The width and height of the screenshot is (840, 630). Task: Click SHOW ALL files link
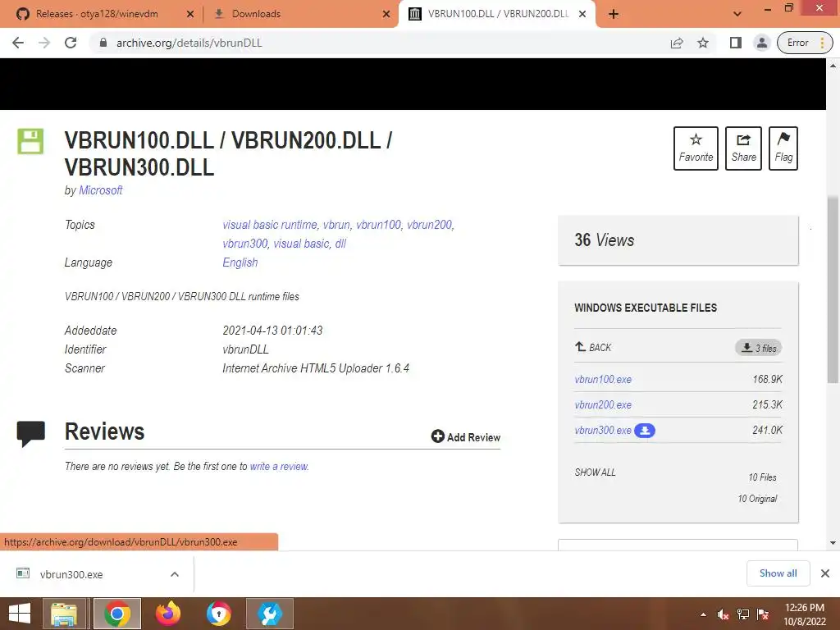(596, 472)
